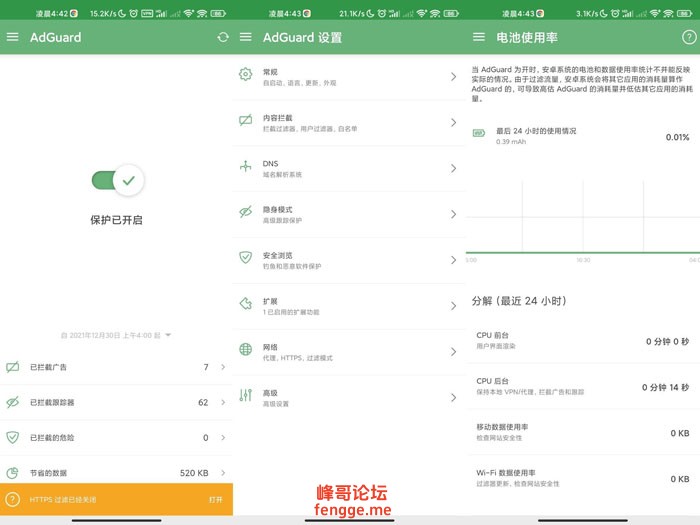Expand 已拦截的危险 row chevron
700x525 pixels.
223,438
